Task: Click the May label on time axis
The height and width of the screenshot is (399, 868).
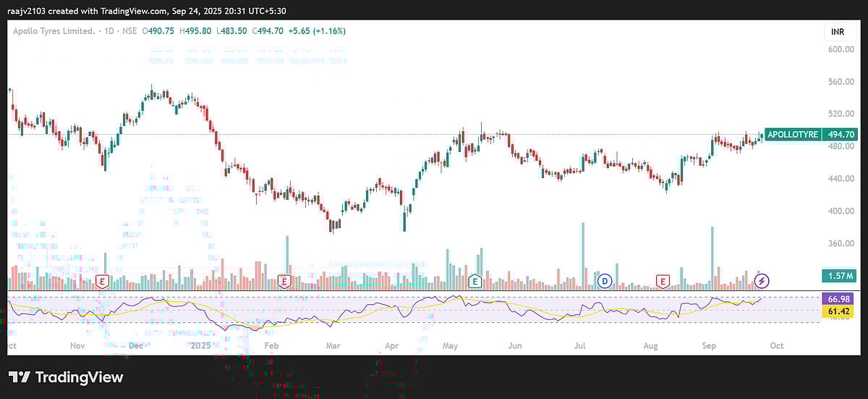Action: [449, 346]
